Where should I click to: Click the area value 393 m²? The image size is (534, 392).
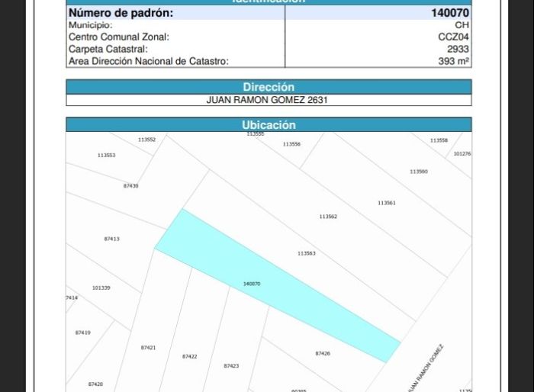tap(454, 61)
